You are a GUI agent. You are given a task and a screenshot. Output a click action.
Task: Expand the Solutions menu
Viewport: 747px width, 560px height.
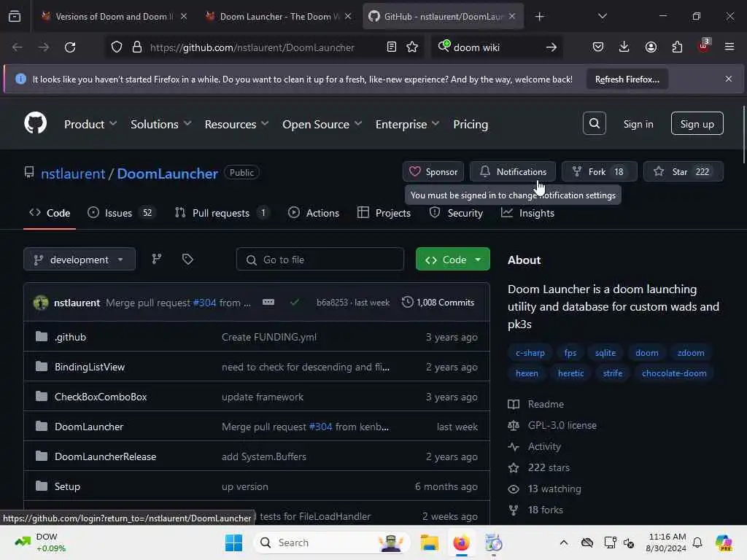(161, 124)
